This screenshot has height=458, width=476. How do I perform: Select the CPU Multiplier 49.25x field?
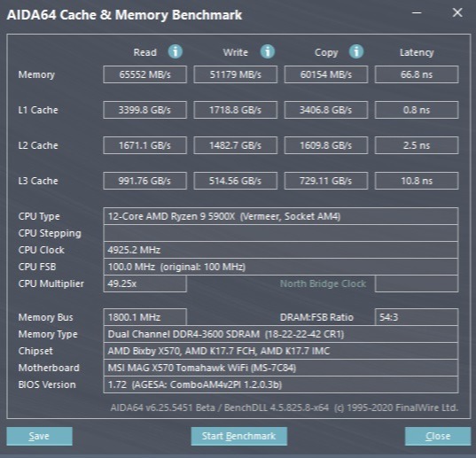(x=144, y=283)
